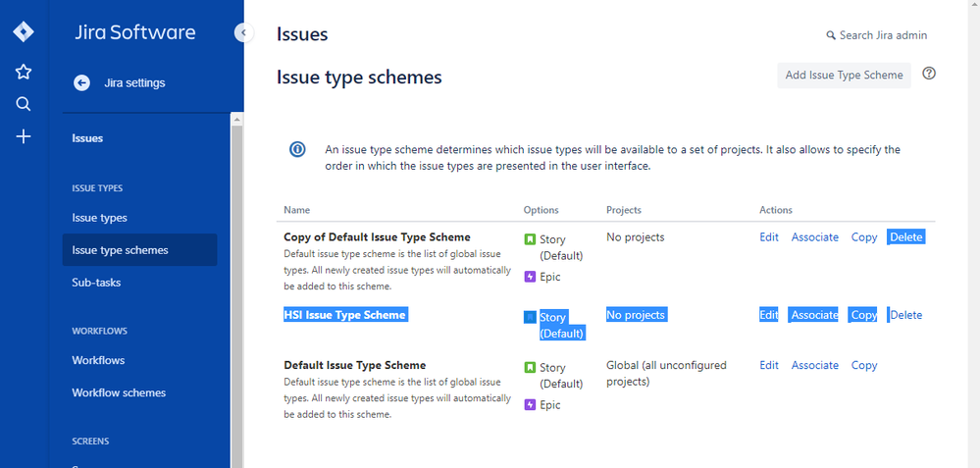This screenshot has height=468, width=980.
Task: Click No projects in HSI scheme row
Action: (636, 315)
